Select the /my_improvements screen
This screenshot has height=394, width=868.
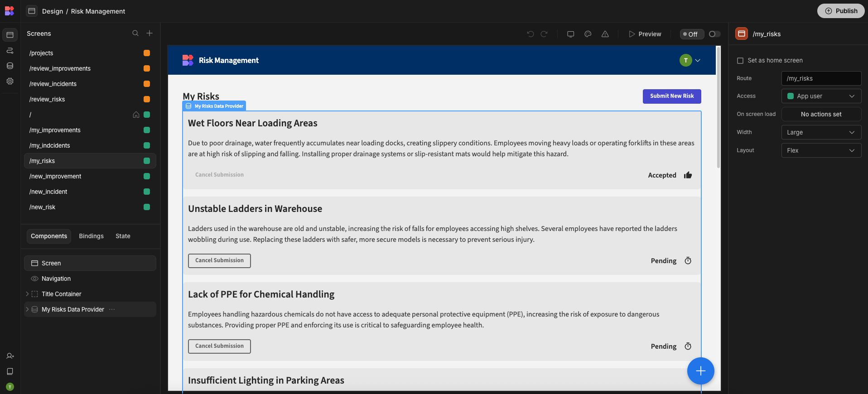(x=90, y=130)
